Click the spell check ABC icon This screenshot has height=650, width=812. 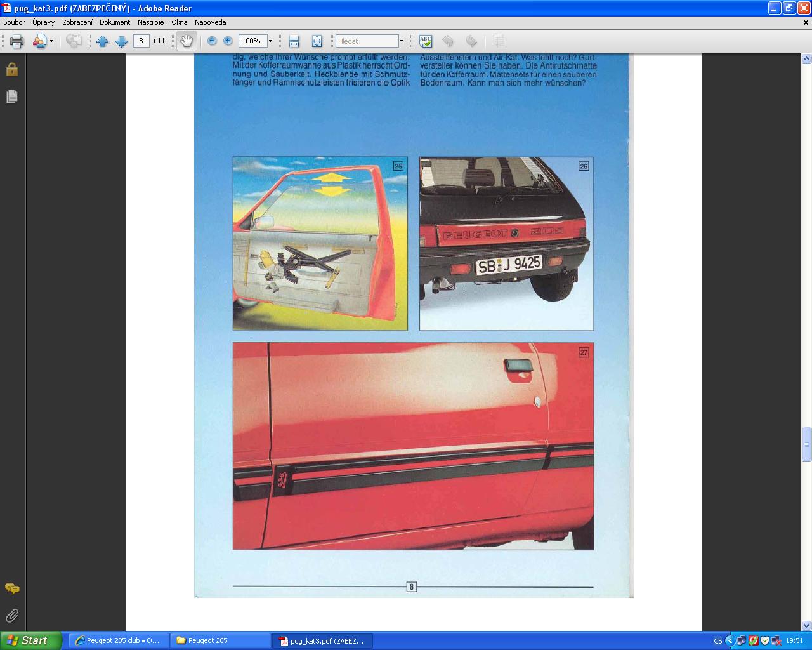tap(426, 41)
